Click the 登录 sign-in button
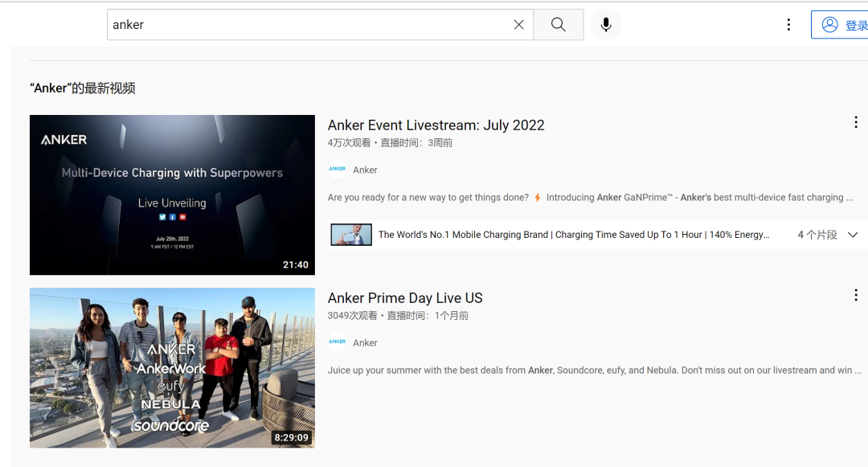This screenshot has width=868, height=467. [x=840, y=25]
